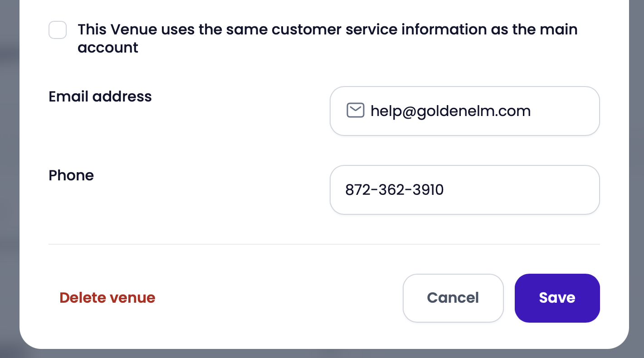The width and height of the screenshot is (644, 358).
Task: Click blank area between Delete venue and Cancel
Action: 279,298
